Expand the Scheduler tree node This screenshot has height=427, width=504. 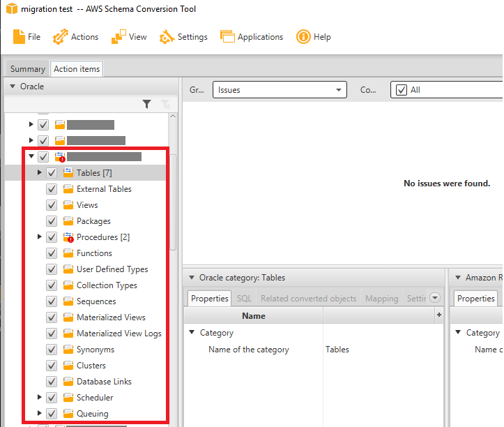[x=40, y=398]
